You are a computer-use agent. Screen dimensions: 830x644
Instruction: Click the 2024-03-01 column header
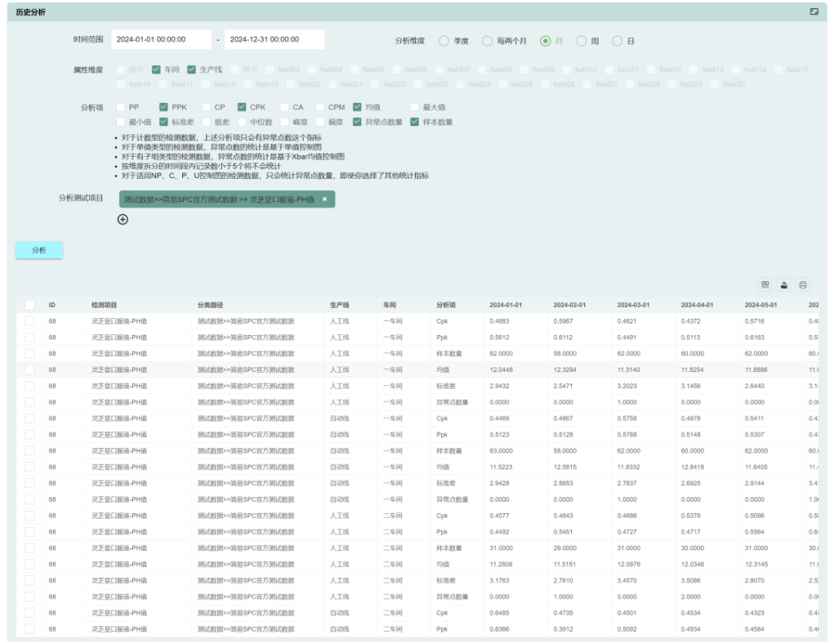click(x=633, y=305)
